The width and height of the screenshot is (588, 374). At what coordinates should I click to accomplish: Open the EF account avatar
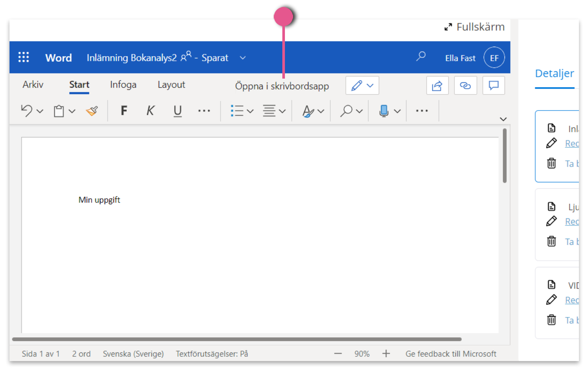[494, 58]
